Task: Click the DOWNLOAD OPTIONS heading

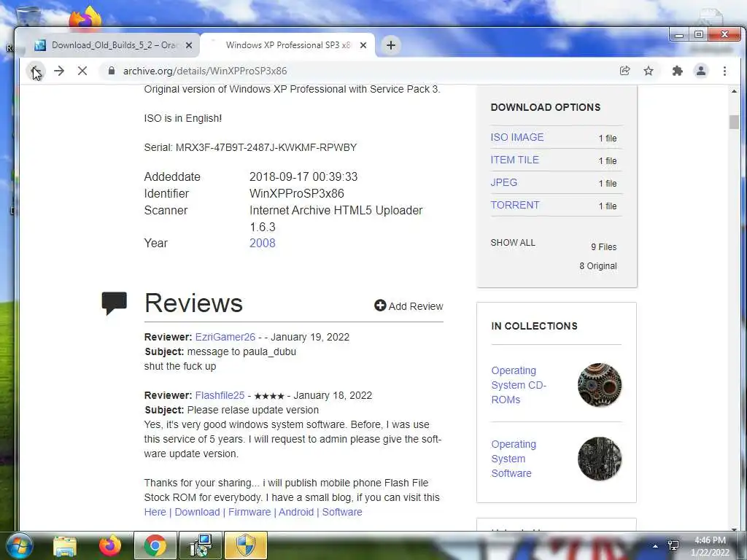Action: [x=546, y=107]
